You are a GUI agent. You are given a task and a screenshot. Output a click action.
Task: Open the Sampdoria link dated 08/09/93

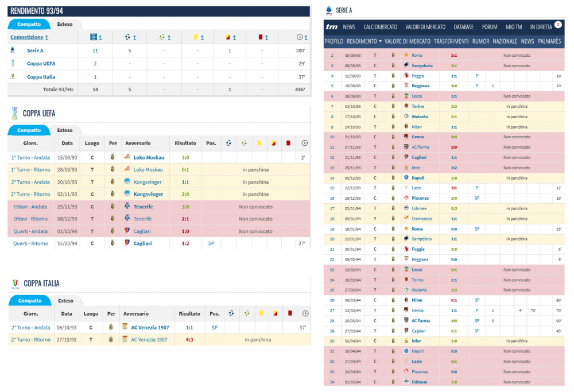tap(422, 65)
